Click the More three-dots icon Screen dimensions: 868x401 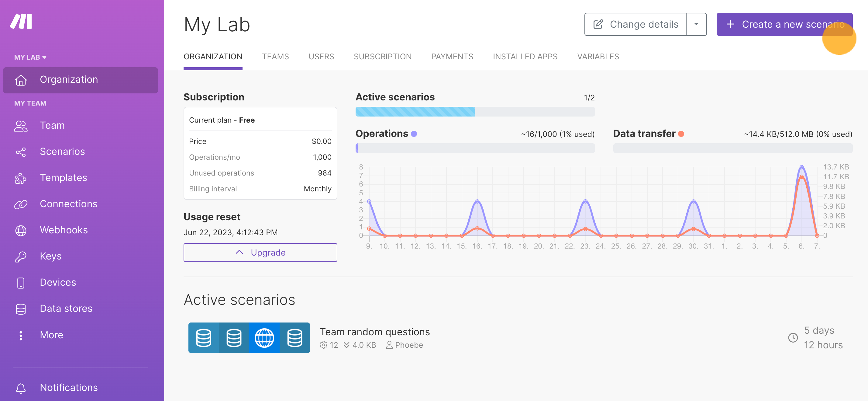click(21, 335)
